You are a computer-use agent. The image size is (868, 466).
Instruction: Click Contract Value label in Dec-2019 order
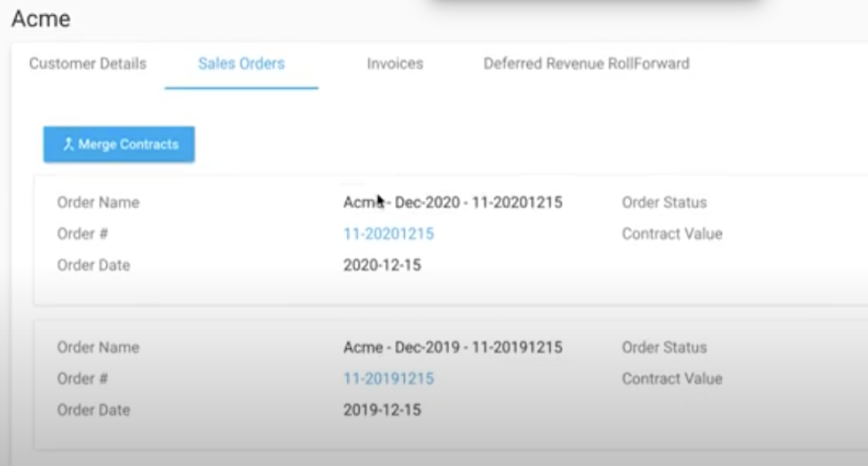point(672,379)
